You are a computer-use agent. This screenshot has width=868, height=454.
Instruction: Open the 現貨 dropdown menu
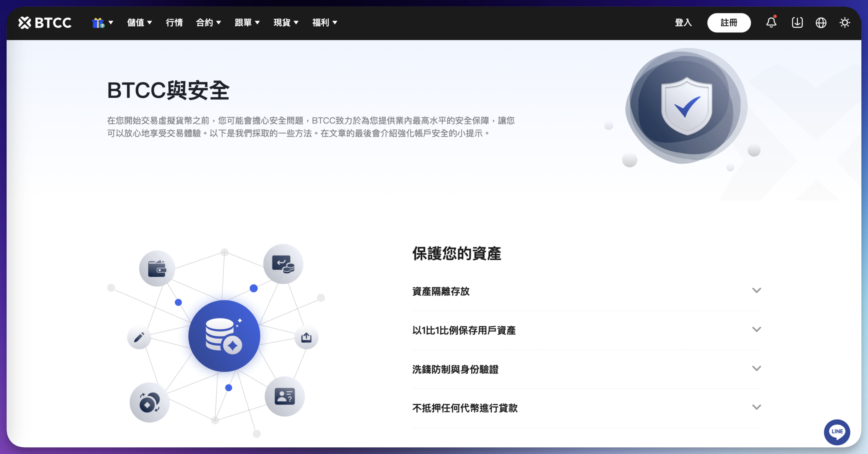(x=286, y=23)
